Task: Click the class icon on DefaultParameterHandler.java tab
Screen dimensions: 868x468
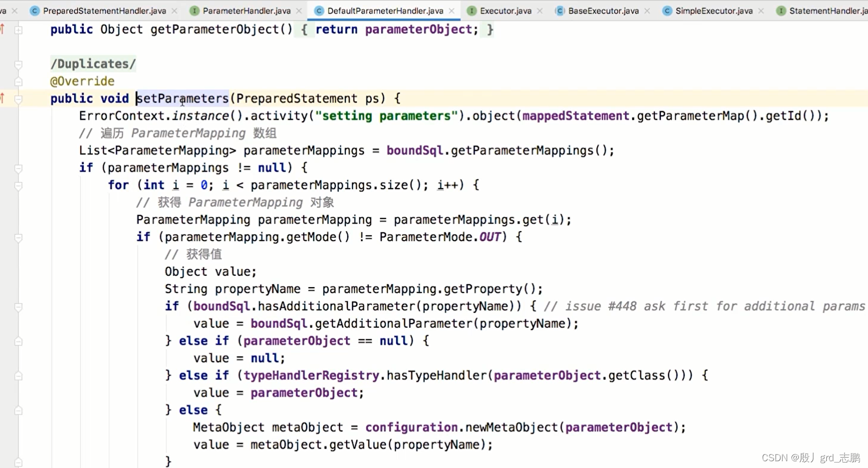Action: (319, 10)
